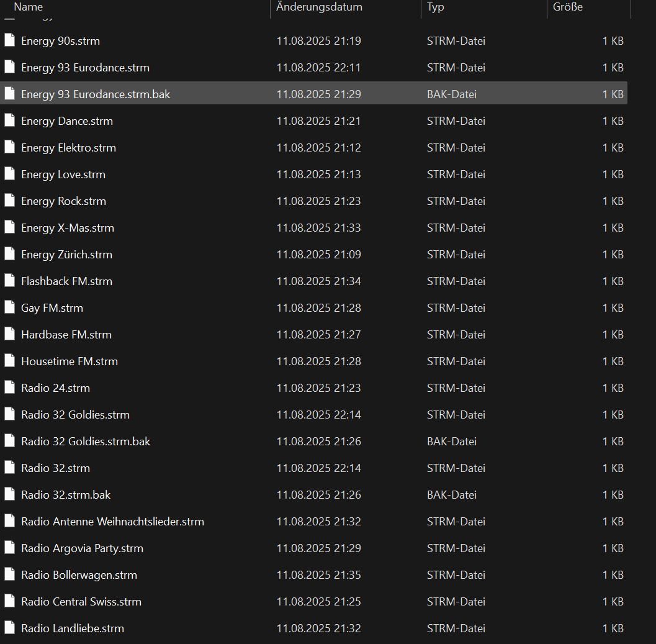The width and height of the screenshot is (656, 644).
Task: Click file icon of Energy 90s.strm
Action: pyautogui.click(x=10, y=40)
